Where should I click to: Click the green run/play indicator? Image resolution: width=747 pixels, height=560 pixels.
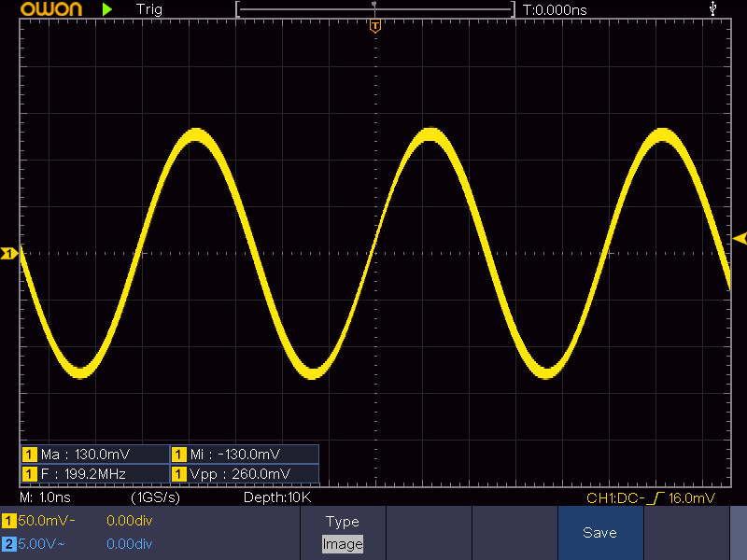click(107, 9)
